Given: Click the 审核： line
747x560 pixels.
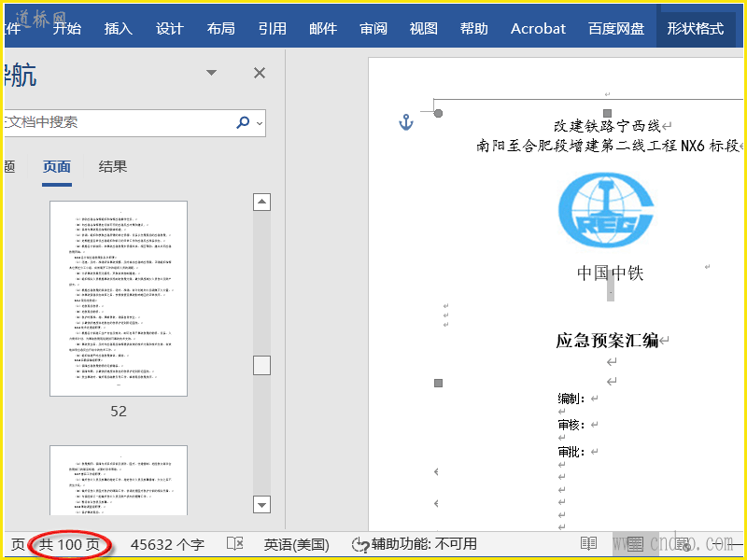Looking at the screenshot, I should point(571,425).
